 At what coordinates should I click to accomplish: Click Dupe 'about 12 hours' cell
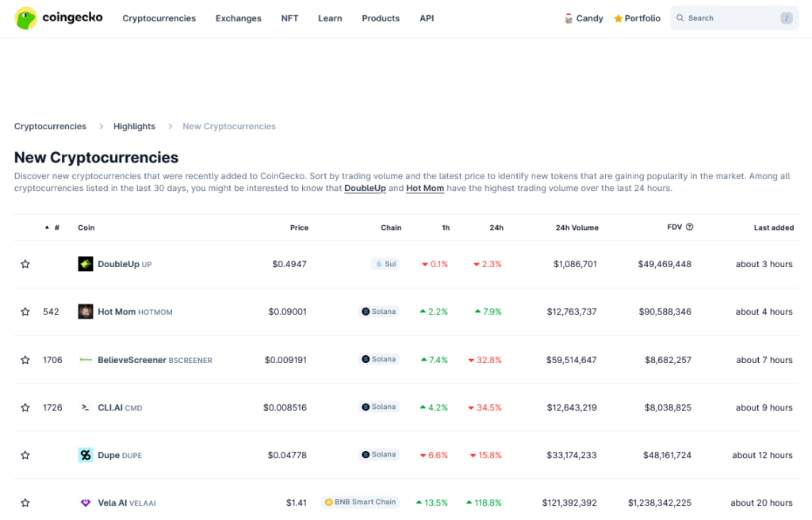pos(762,455)
